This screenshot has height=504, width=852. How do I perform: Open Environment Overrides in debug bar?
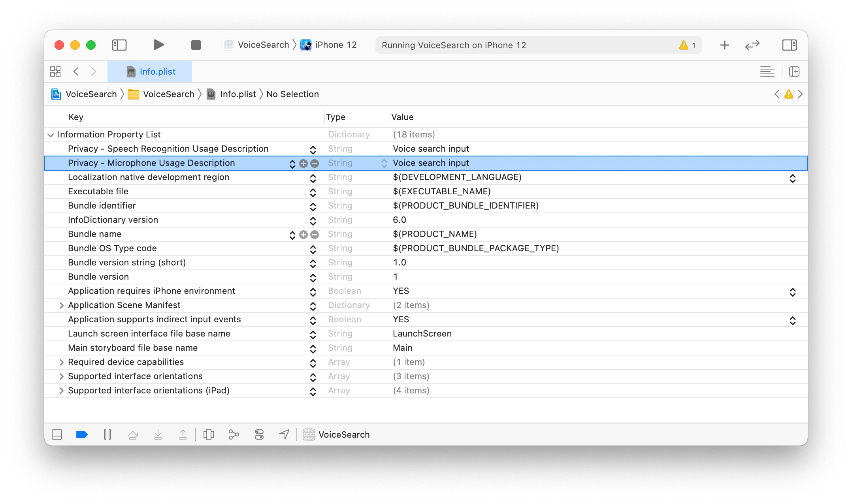click(259, 434)
